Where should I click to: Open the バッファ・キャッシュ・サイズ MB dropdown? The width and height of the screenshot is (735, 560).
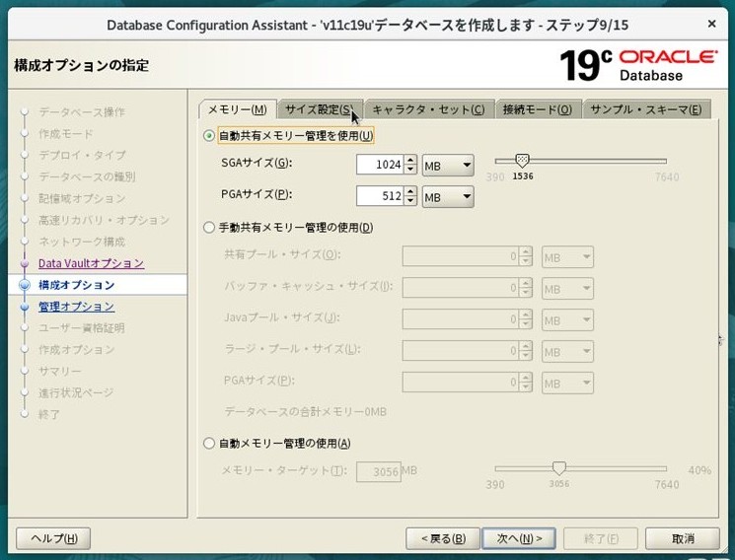point(567,288)
